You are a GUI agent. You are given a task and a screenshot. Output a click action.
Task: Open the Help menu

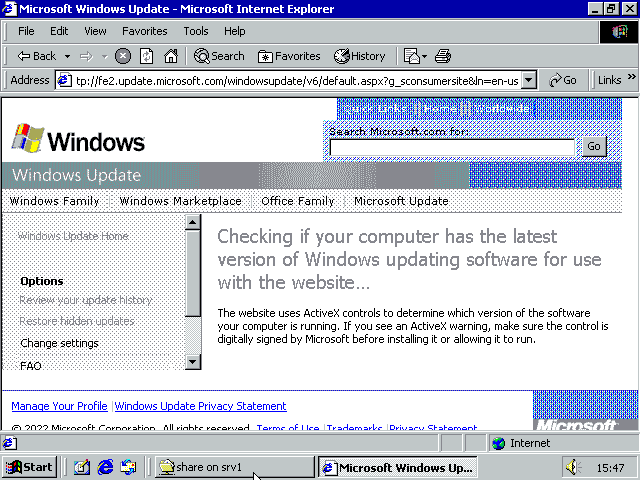pos(235,31)
